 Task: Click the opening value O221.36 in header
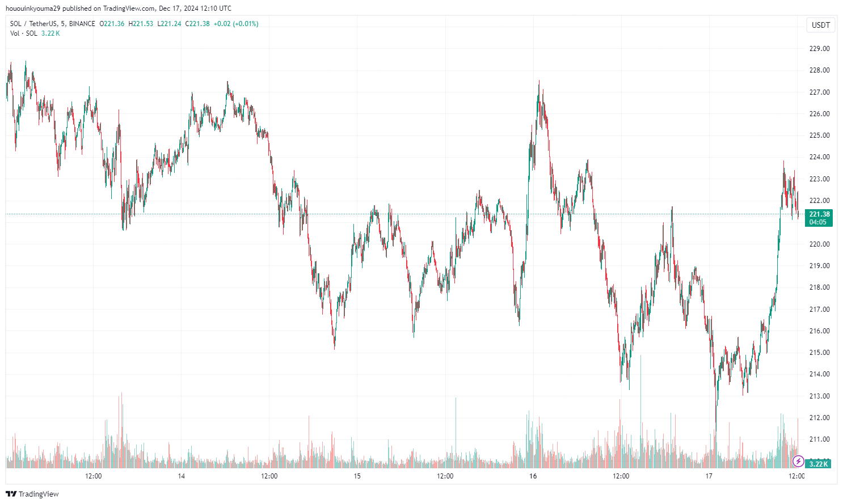(x=112, y=24)
